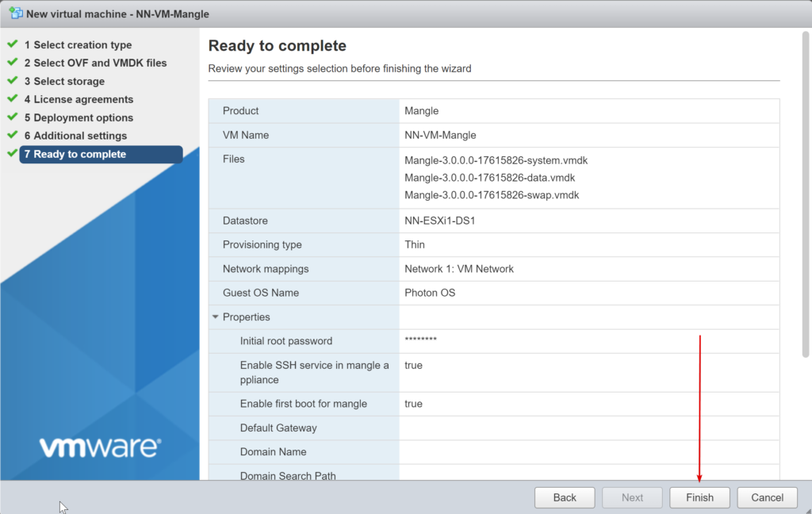Click the green checkmark beside Select storage

(x=13, y=80)
